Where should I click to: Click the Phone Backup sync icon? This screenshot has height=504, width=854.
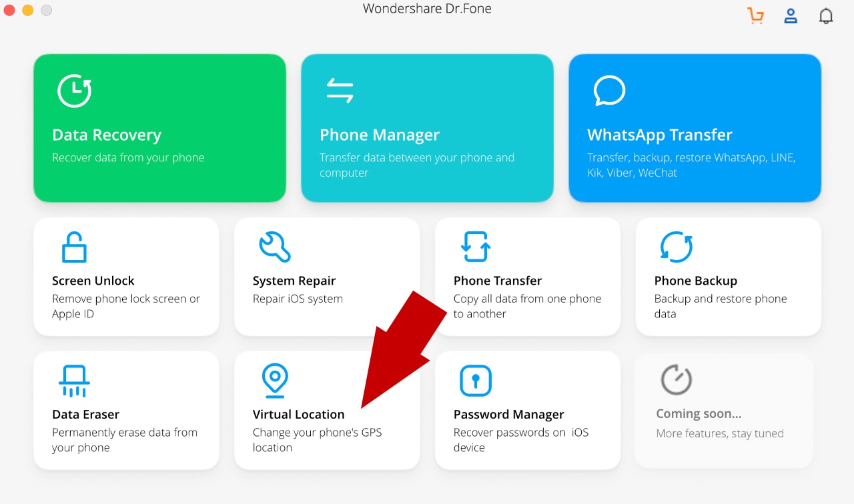coord(677,247)
